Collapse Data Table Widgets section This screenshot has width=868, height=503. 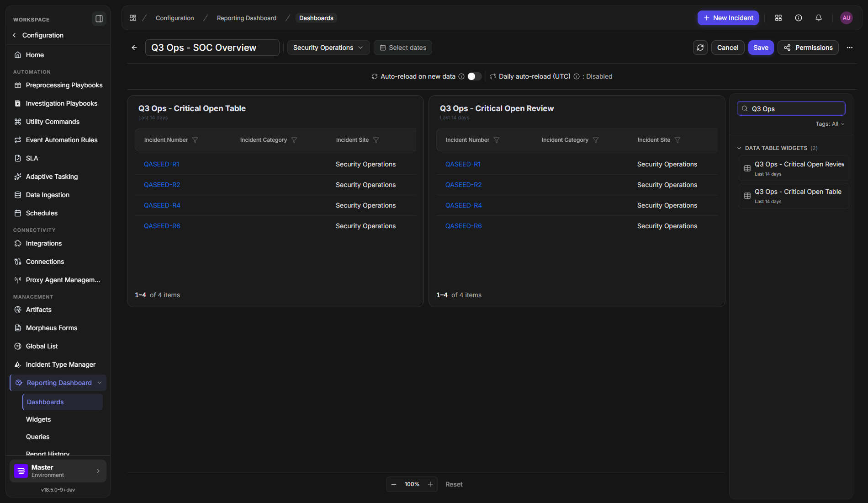coord(739,148)
